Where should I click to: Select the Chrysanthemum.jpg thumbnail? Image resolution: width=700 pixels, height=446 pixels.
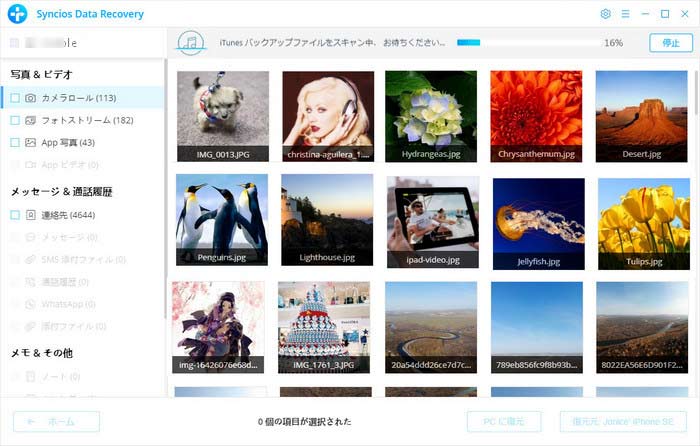536,116
